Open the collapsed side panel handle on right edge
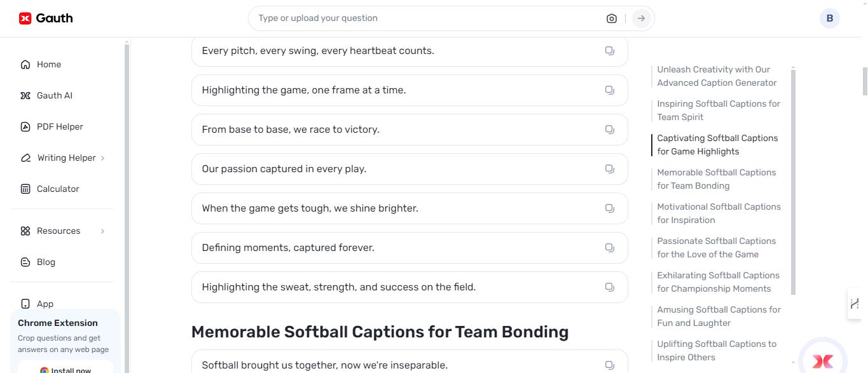This screenshot has height=373, width=868. 855,304
